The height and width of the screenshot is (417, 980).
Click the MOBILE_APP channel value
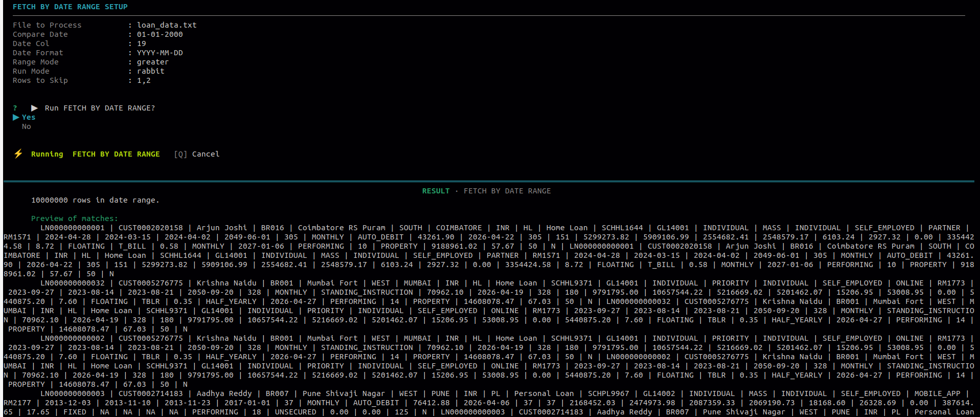tap(938, 393)
